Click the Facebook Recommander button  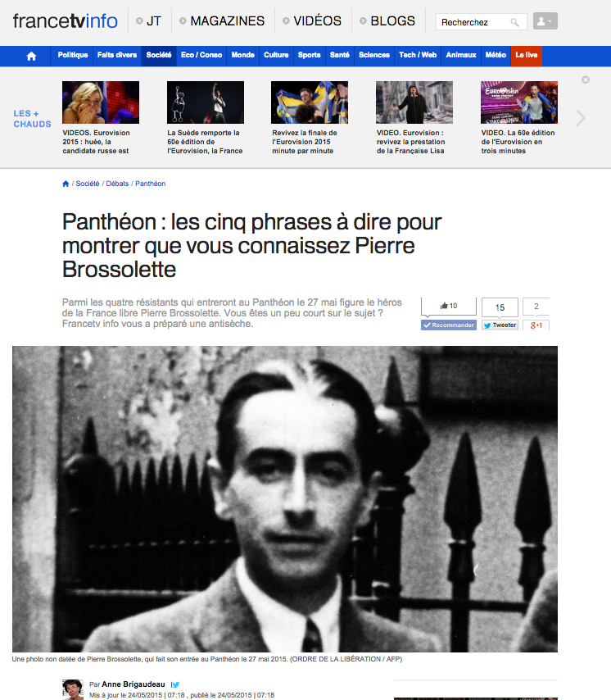[449, 325]
